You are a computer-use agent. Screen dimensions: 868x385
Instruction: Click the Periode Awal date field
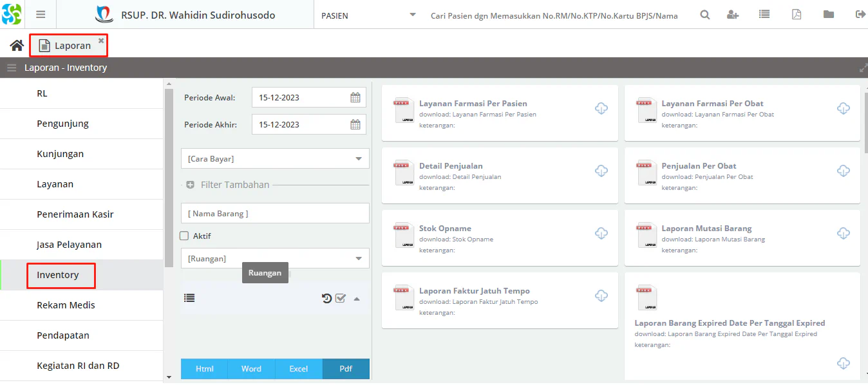coord(309,98)
